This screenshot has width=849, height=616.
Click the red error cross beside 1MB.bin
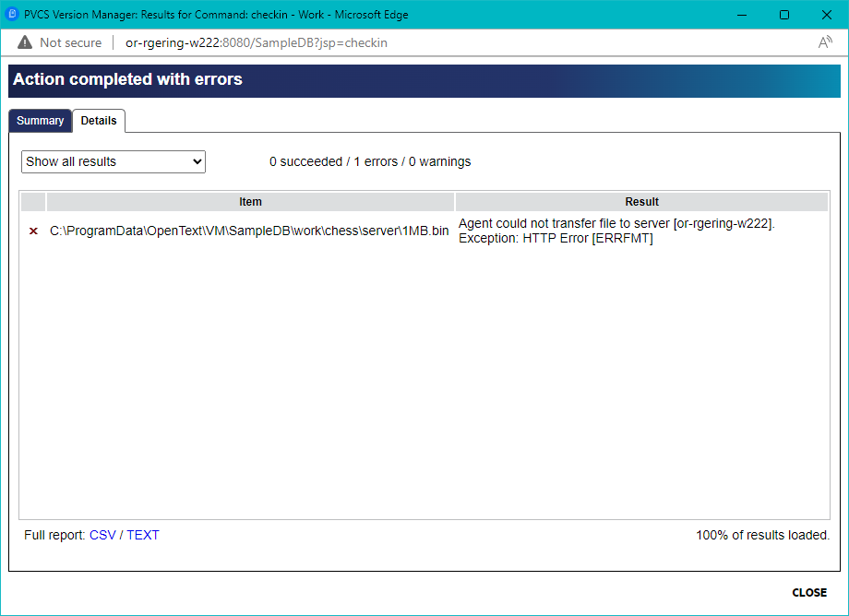[x=33, y=231]
